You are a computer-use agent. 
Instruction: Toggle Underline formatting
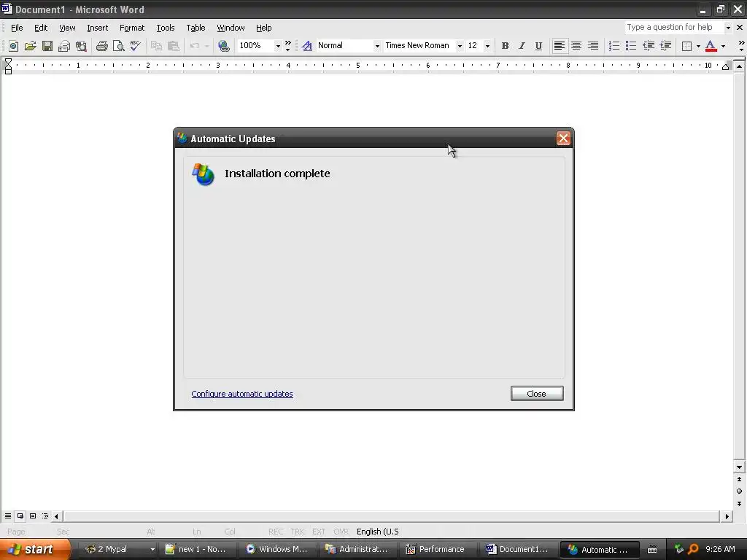coord(538,46)
